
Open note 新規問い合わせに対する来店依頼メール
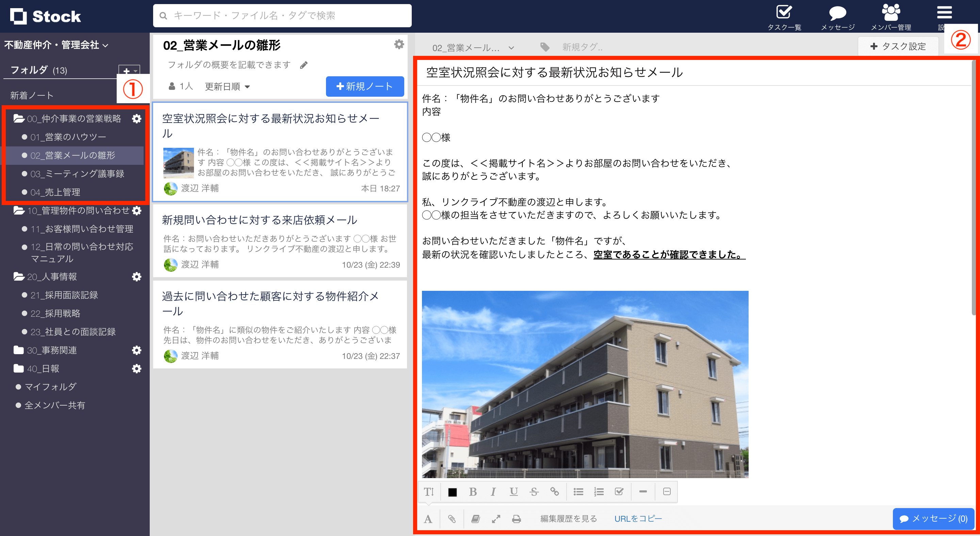pos(280,241)
